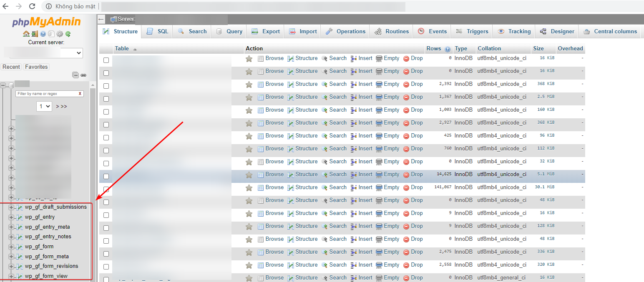Collapse the database node in tree
The image size is (644, 282).
[3, 85]
